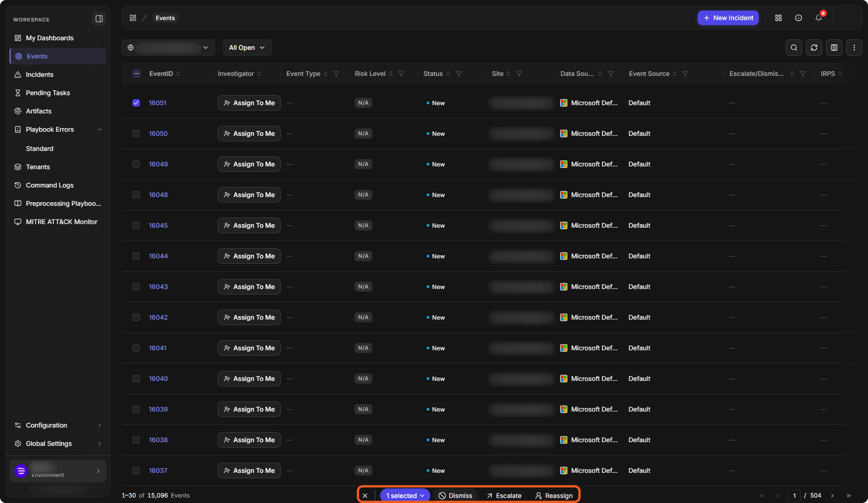Toggle the select-all header checkbox

point(137,74)
